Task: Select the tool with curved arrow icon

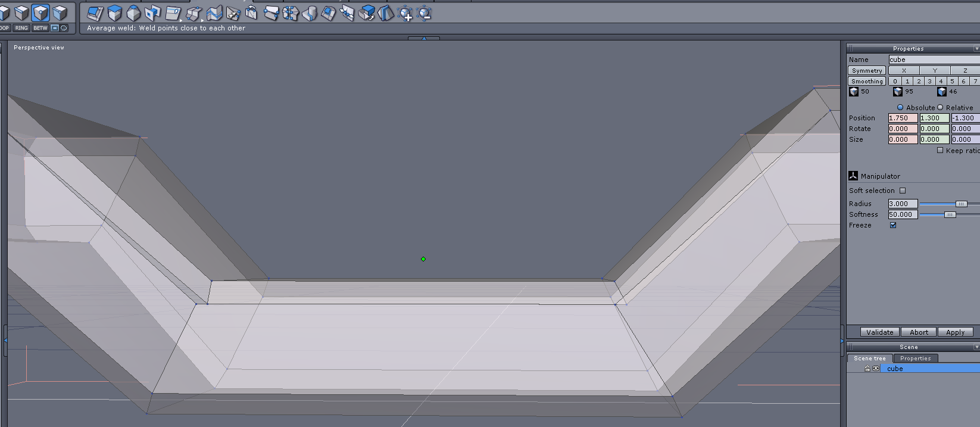Action: point(251,13)
